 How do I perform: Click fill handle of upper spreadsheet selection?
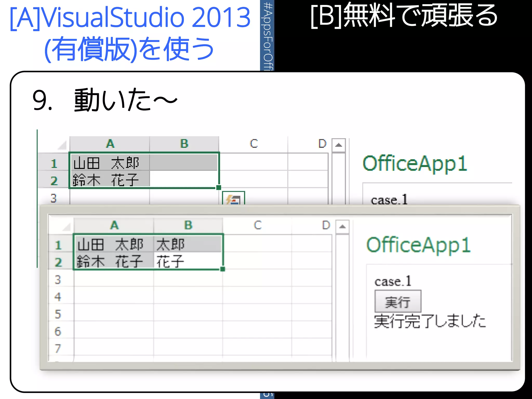click(219, 188)
